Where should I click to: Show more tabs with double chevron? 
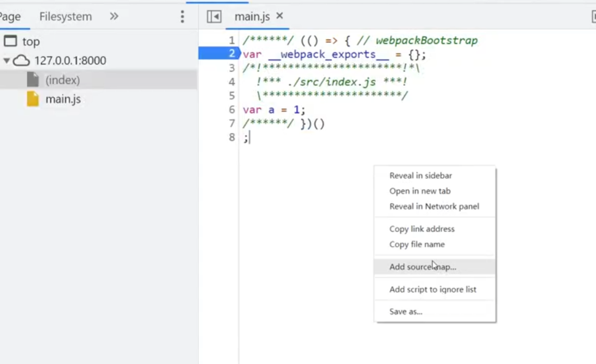[x=114, y=17]
